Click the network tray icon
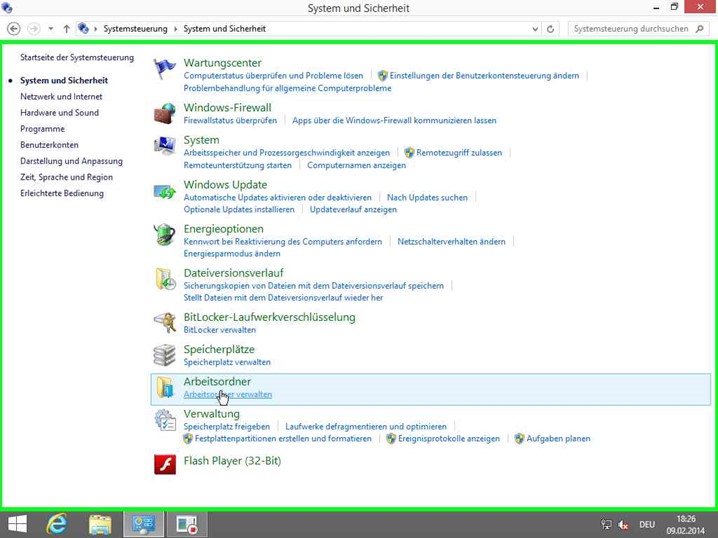Screen dimensions: 718x538 click(606, 525)
